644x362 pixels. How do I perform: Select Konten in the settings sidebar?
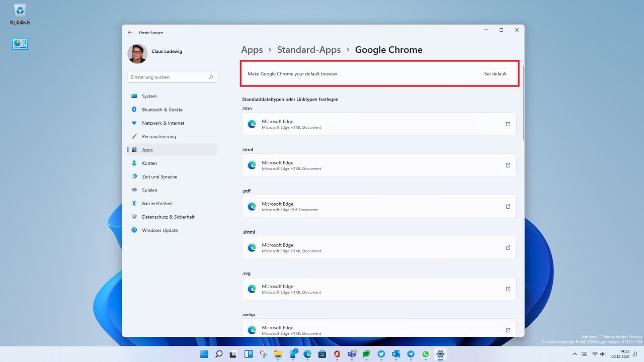click(x=173, y=163)
